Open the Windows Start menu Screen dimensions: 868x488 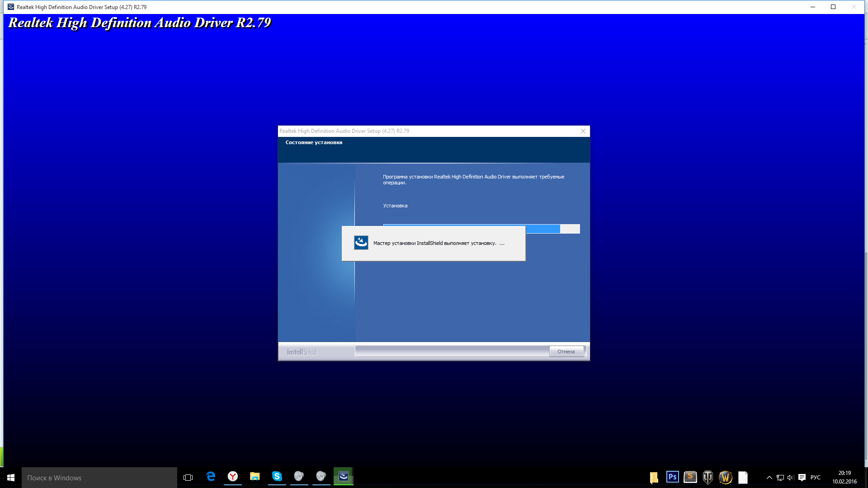click(x=11, y=478)
